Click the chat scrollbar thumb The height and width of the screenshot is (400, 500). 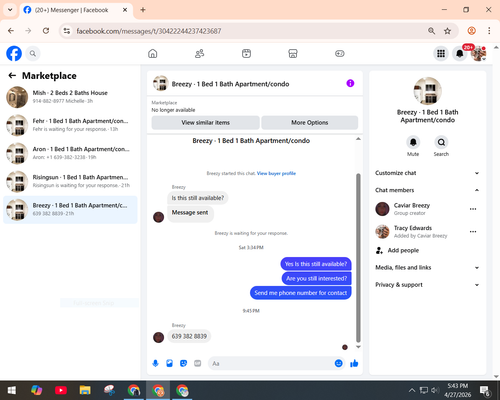(x=358, y=258)
